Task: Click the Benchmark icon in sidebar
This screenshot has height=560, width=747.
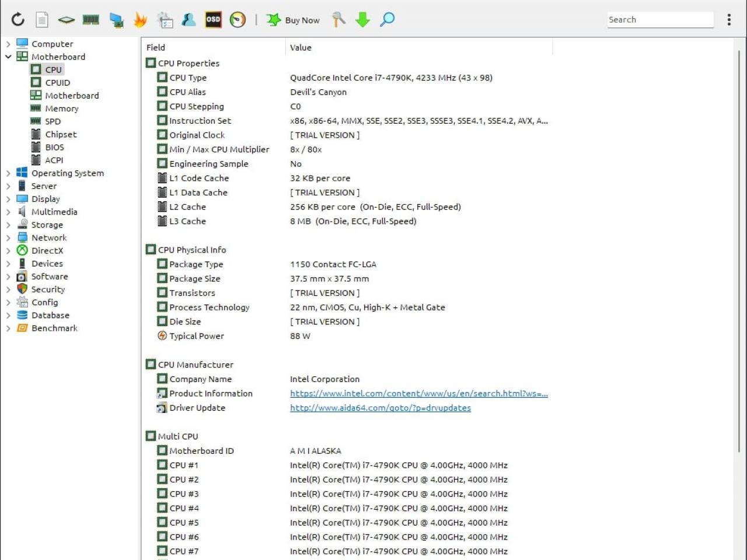Action: pyautogui.click(x=22, y=328)
